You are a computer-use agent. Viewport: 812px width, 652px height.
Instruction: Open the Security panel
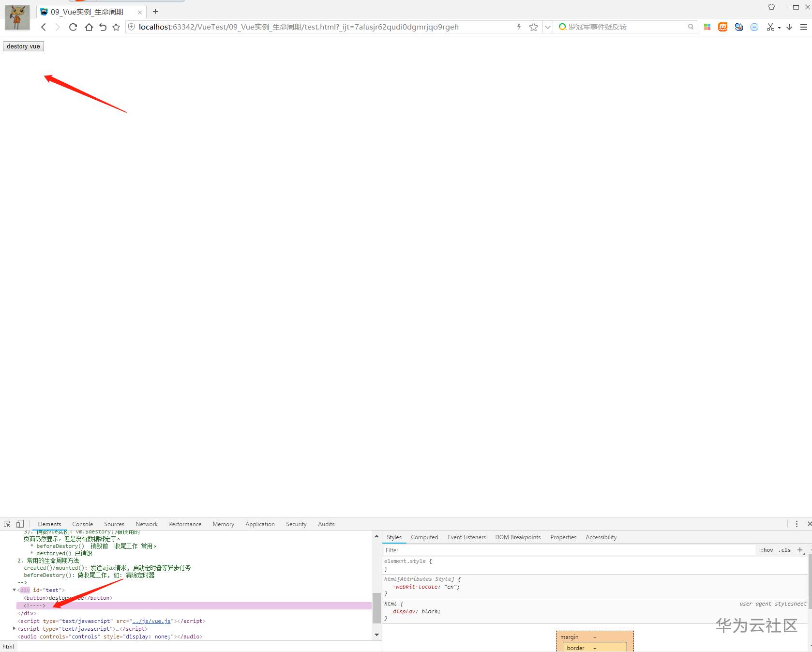(296, 524)
